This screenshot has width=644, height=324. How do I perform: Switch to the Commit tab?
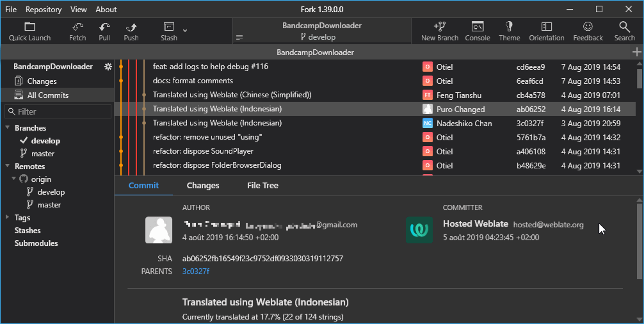pyautogui.click(x=143, y=186)
